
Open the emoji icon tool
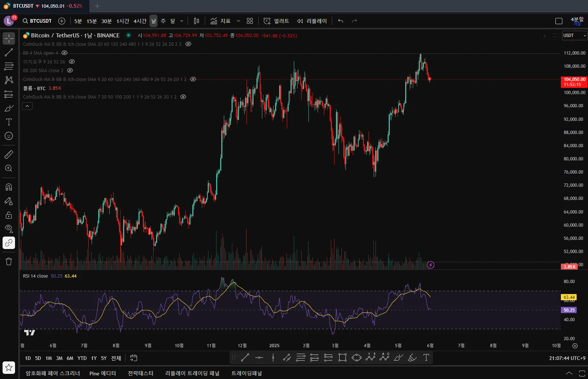9,136
